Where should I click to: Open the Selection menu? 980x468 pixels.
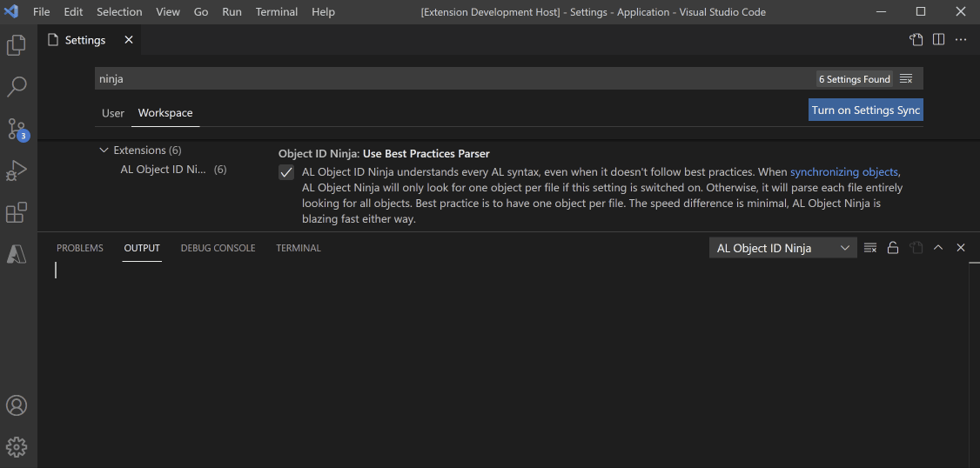click(x=119, y=12)
